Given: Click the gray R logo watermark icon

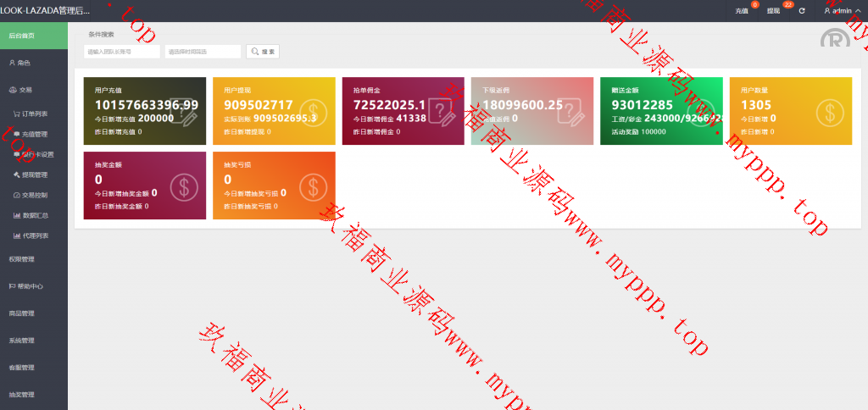Looking at the screenshot, I should 834,41.
